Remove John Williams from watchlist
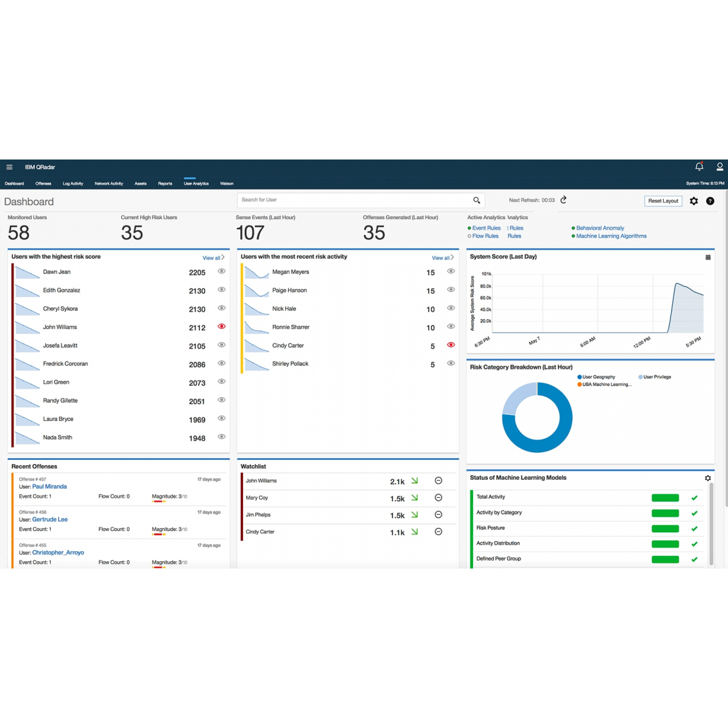The height and width of the screenshot is (728, 728). (x=438, y=481)
